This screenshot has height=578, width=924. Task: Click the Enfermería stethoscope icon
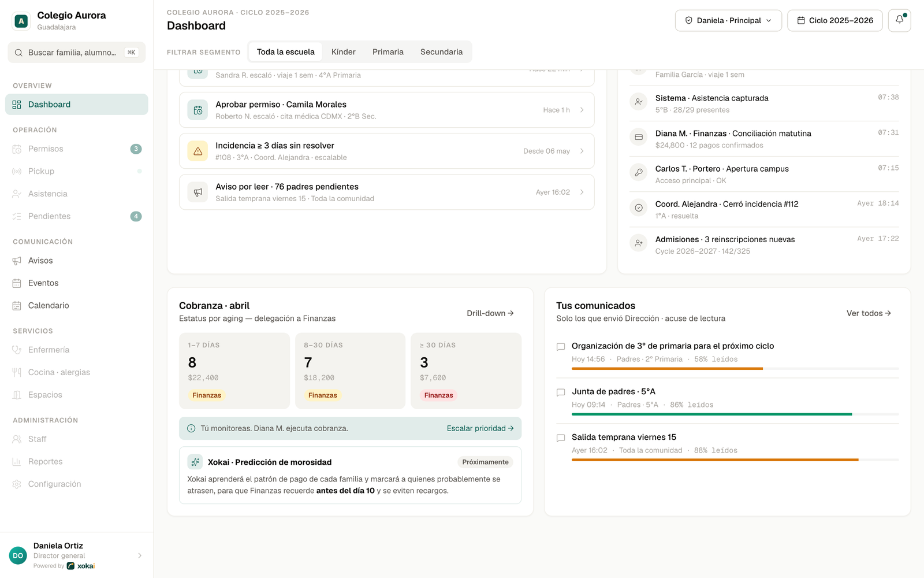point(17,350)
